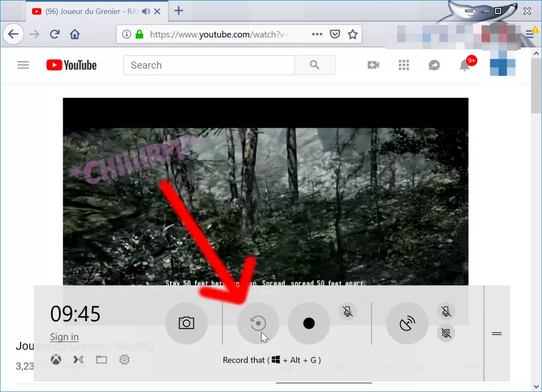This screenshot has height=392, width=542.
Task: Grab the Game bar move handle
Action: click(x=497, y=333)
